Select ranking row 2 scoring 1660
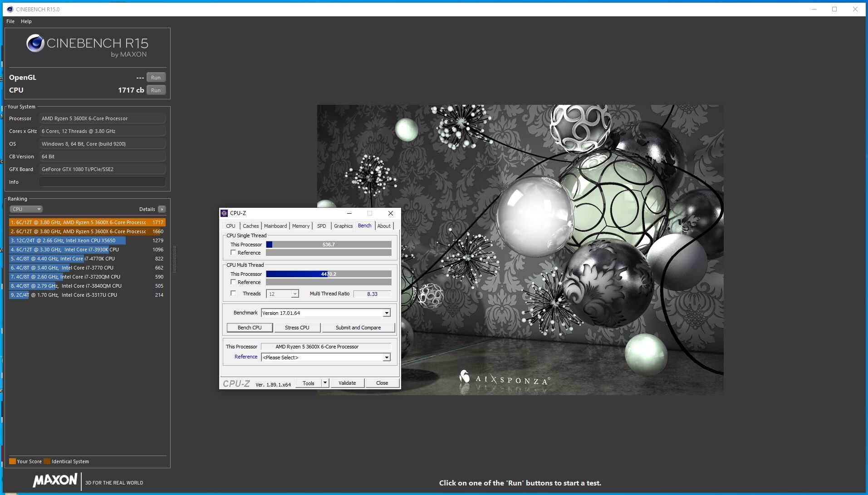 coord(87,231)
